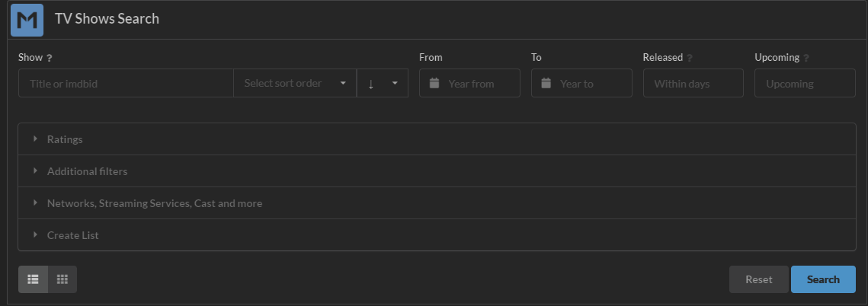Viewport: 868px width, 306px height.
Task: Click the Year to calendar icon
Action: pyautogui.click(x=546, y=84)
